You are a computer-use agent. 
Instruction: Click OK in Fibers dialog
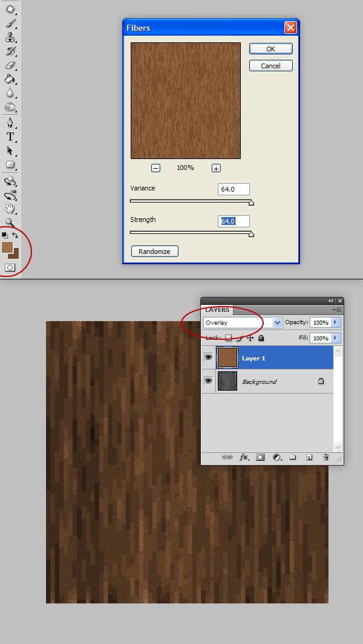tap(271, 49)
